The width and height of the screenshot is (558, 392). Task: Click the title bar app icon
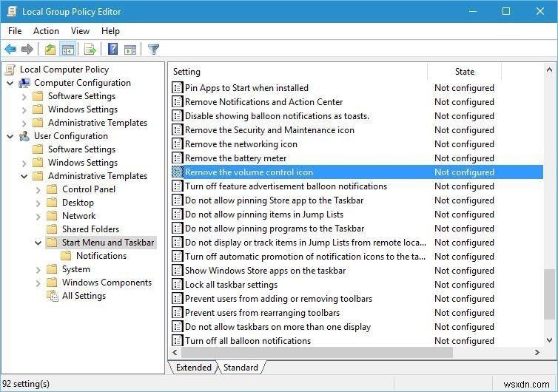pos(12,11)
